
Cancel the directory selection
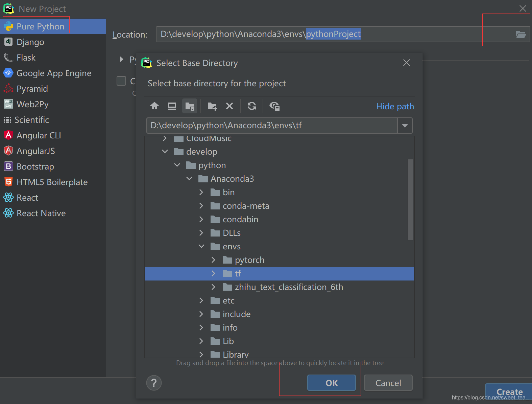pos(388,383)
